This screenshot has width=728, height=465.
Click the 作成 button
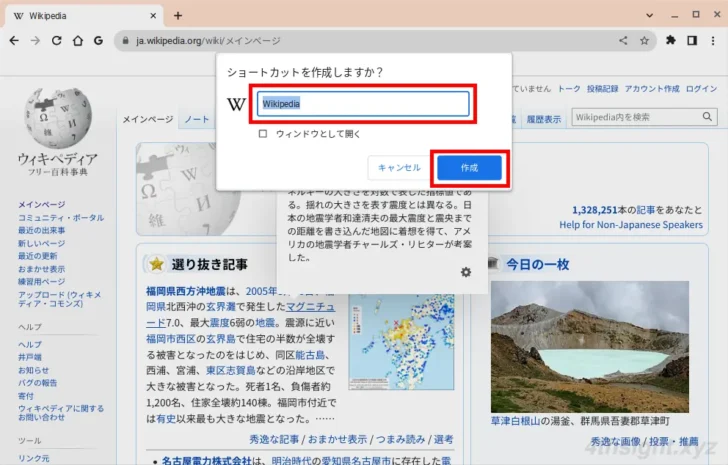click(x=469, y=168)
